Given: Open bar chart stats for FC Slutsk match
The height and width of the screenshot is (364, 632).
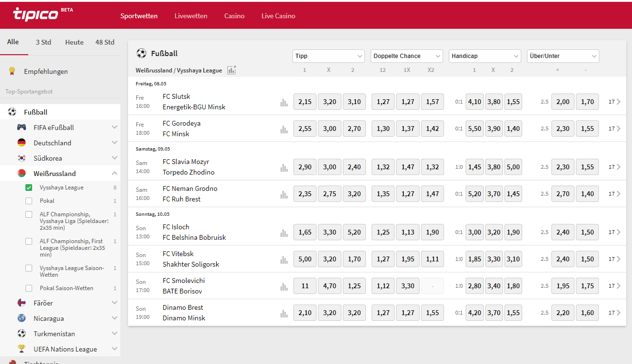Looking at the screenshot, I should pyautogui.click(x=284, y=102).
